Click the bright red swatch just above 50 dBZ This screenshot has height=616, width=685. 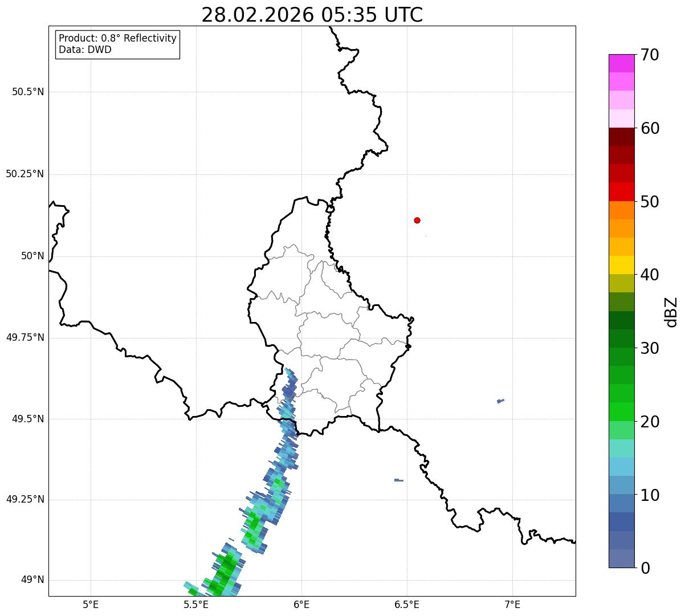(621, 192)
